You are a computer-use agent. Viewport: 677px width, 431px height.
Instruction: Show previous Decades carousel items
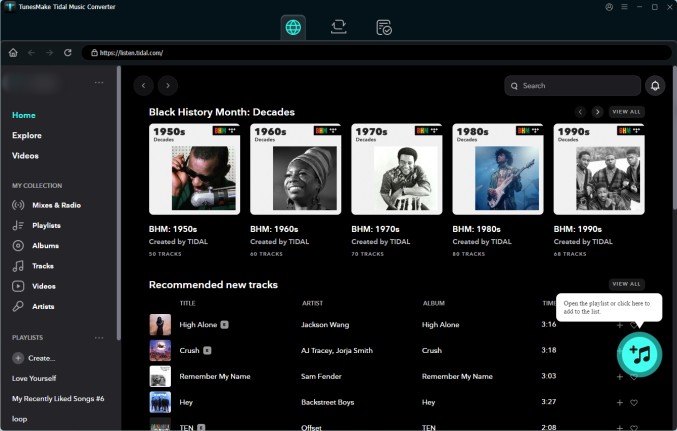pos(580,112)
